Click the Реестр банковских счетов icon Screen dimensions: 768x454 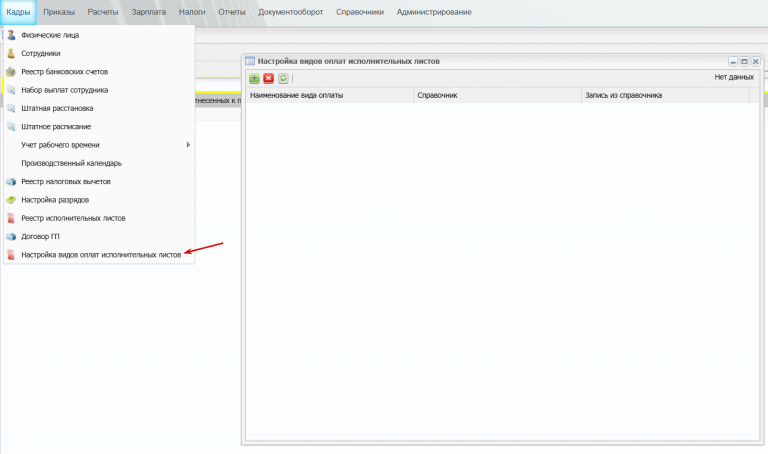tap(11, 72)
